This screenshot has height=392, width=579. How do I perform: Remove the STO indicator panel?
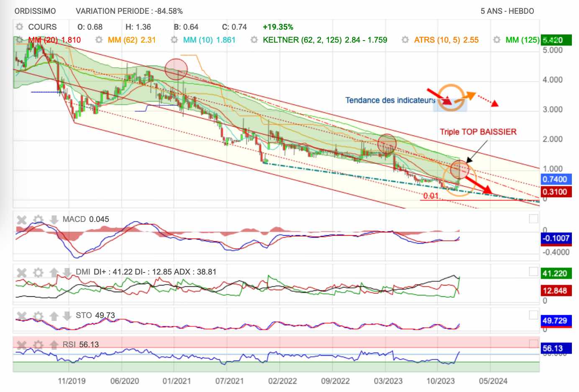click(x=22, y=316)
